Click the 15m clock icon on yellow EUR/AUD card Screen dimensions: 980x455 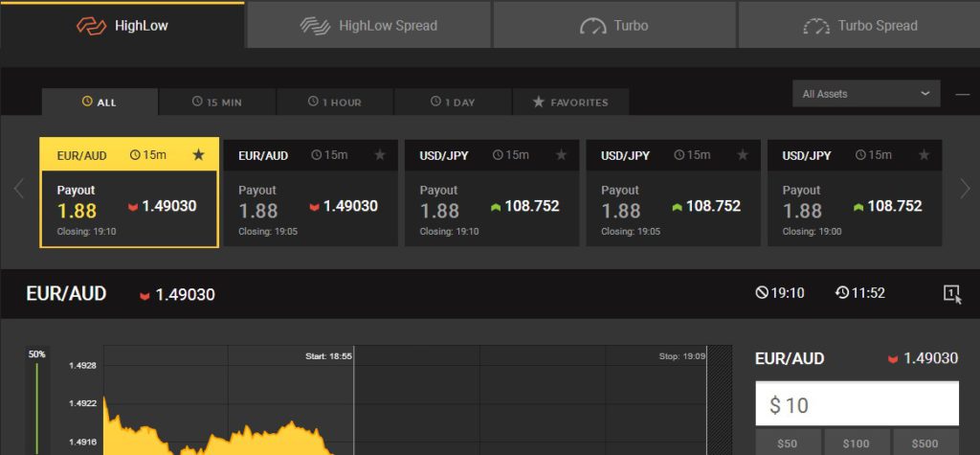point(135,154)
